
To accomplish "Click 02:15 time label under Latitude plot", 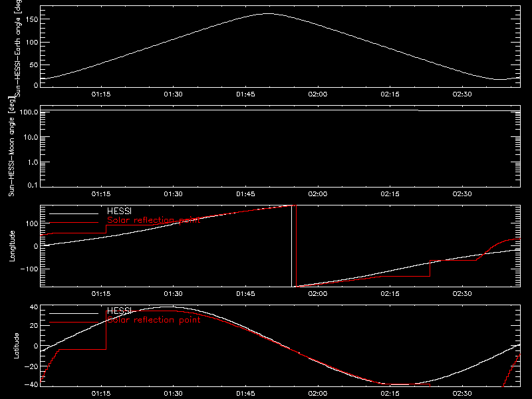I will coord(390,394).
